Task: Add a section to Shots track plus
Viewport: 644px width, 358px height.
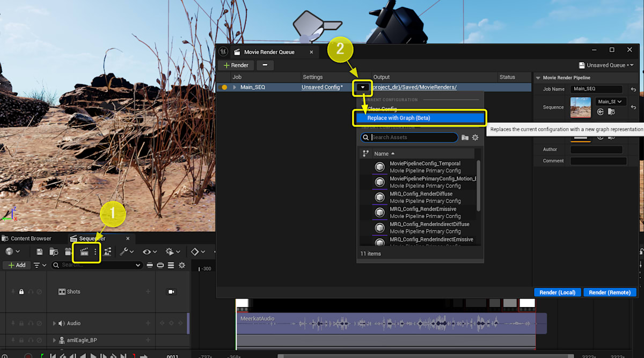Action: point(148,292)
